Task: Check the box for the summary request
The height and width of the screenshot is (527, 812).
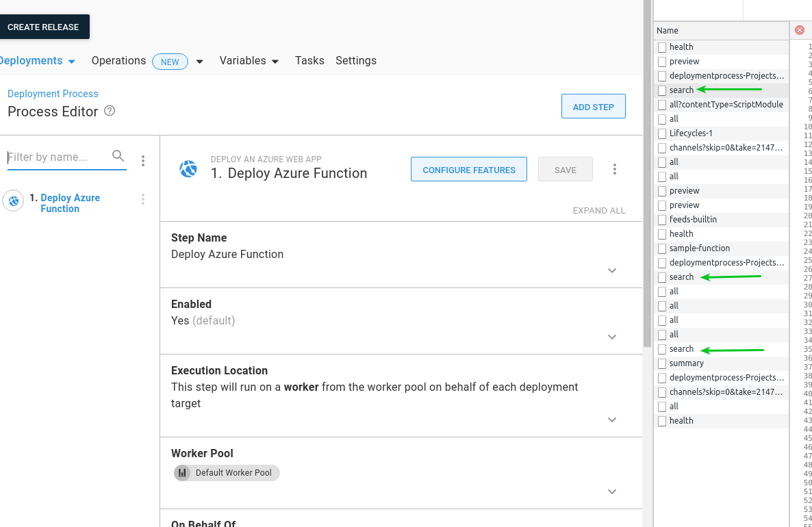Action: click(x=662, y=364)
